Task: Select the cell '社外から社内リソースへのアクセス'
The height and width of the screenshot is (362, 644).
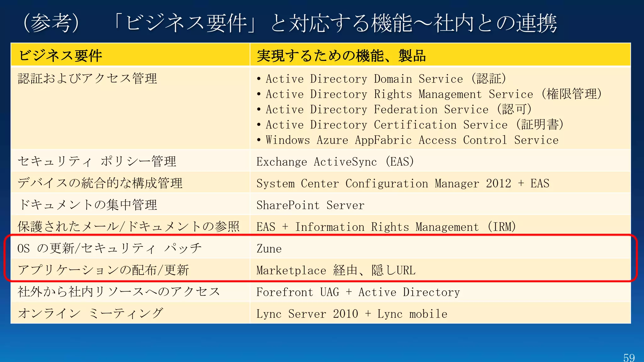Action: (130, 291)
